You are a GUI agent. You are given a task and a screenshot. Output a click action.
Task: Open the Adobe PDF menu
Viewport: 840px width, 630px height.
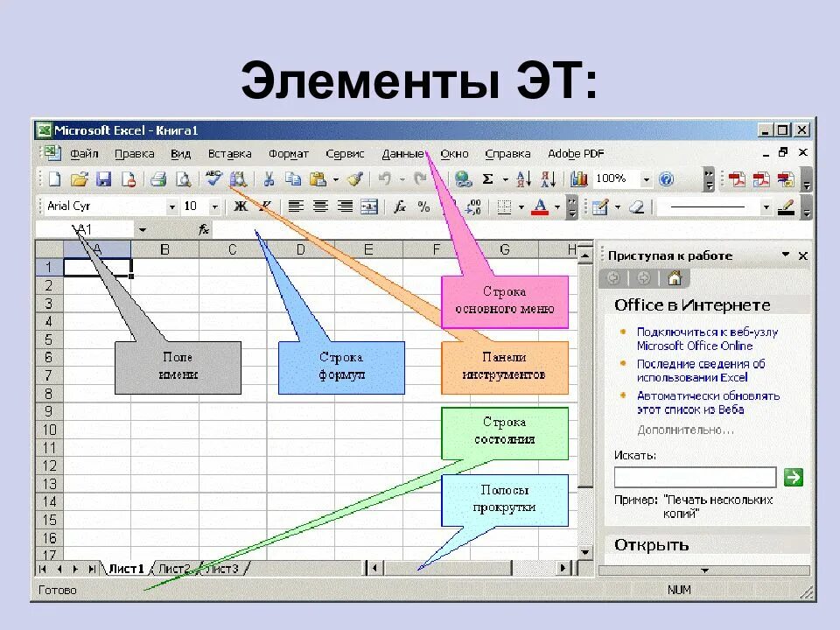576,154
